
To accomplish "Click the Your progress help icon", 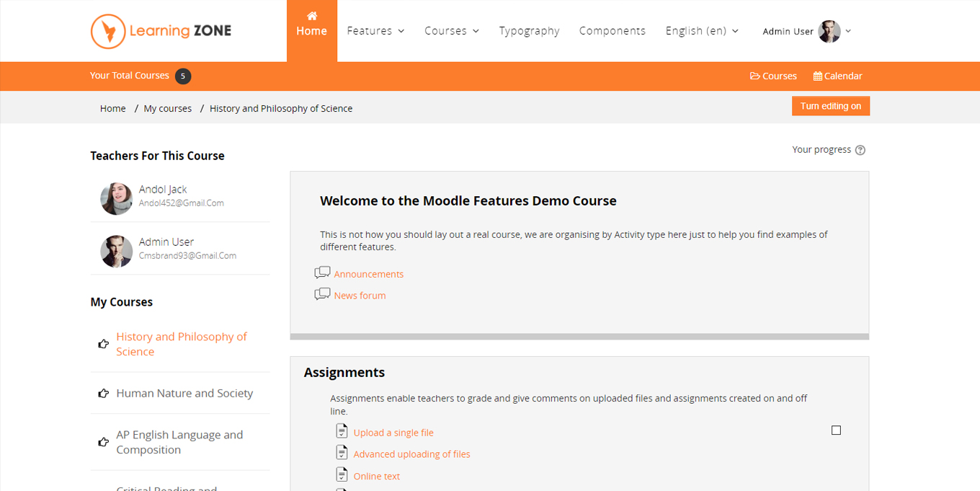I will (x=860, y=149).
